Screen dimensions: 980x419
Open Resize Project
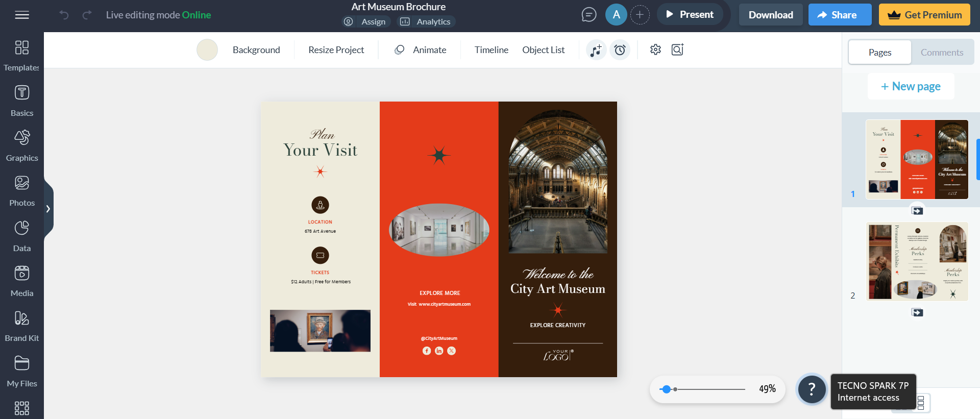(x=336, y=50)
